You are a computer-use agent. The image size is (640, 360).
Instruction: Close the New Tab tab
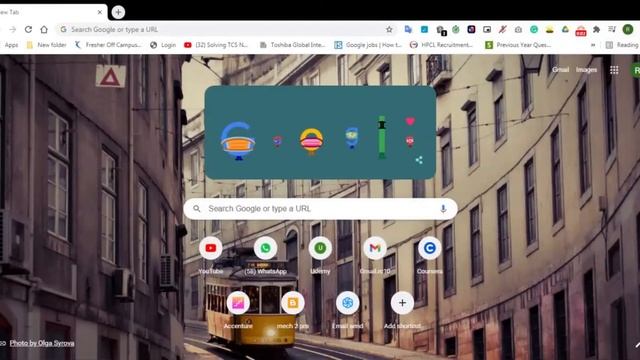[x=100, y=12]
